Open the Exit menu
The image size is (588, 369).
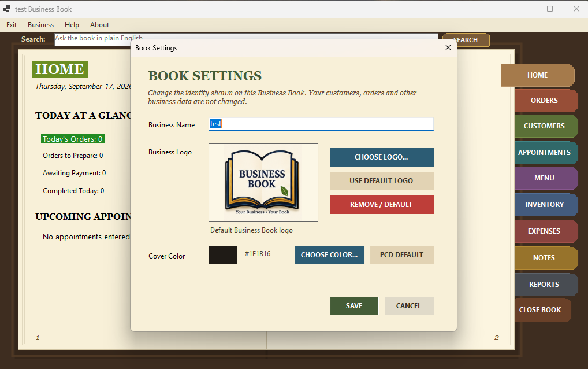tap(12, 25)
